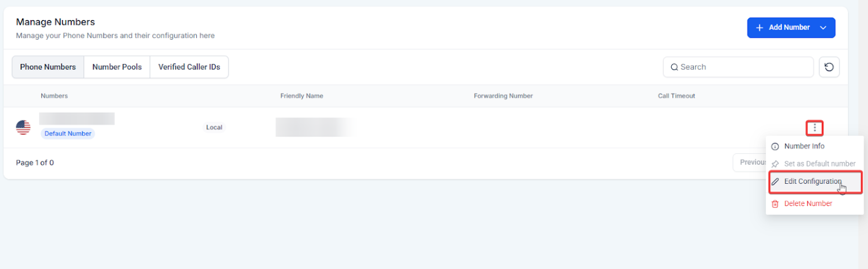The height and width of the screenshot is (269, 868).
Task: Switch to the Phone Numbers tab
Action: click(48, 67)
